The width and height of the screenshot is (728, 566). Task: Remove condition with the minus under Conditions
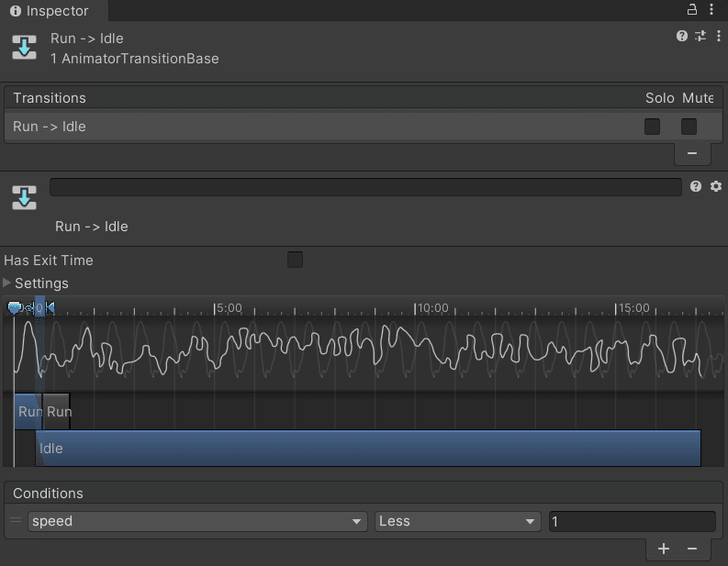pyautogui.click(x=692, y=549)
